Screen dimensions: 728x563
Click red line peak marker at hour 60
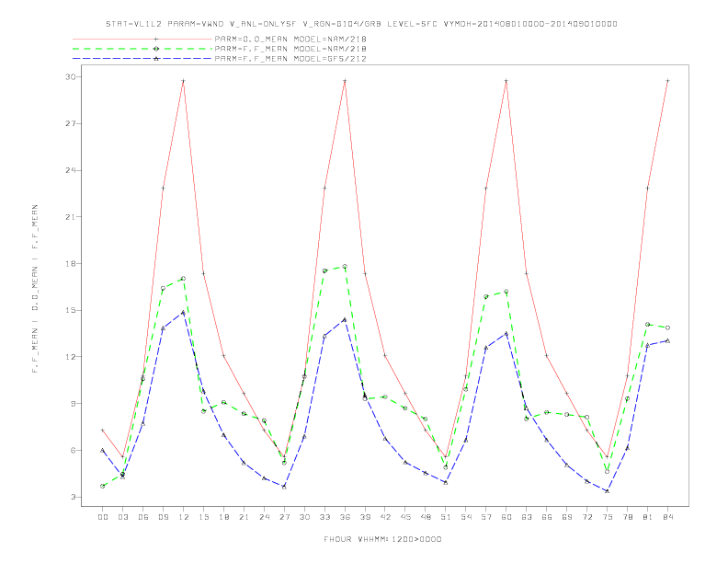tap(506, 81)
